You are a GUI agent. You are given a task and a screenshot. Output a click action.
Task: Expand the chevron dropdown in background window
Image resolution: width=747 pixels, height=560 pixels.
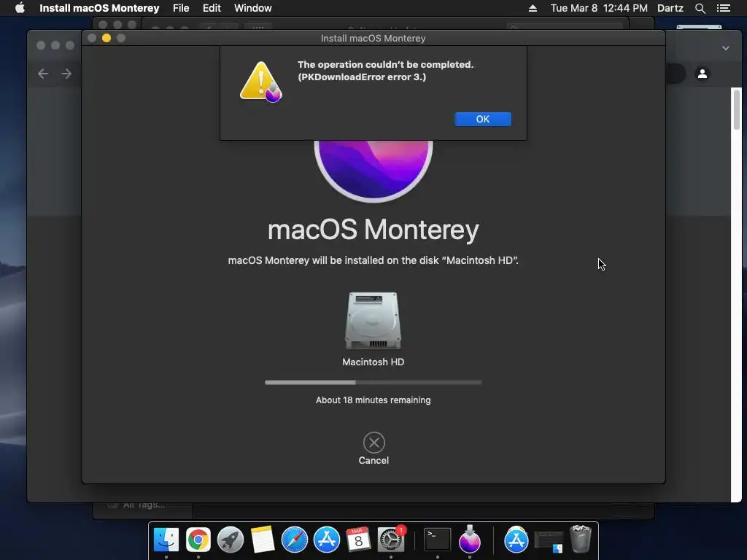coord(726,48)
